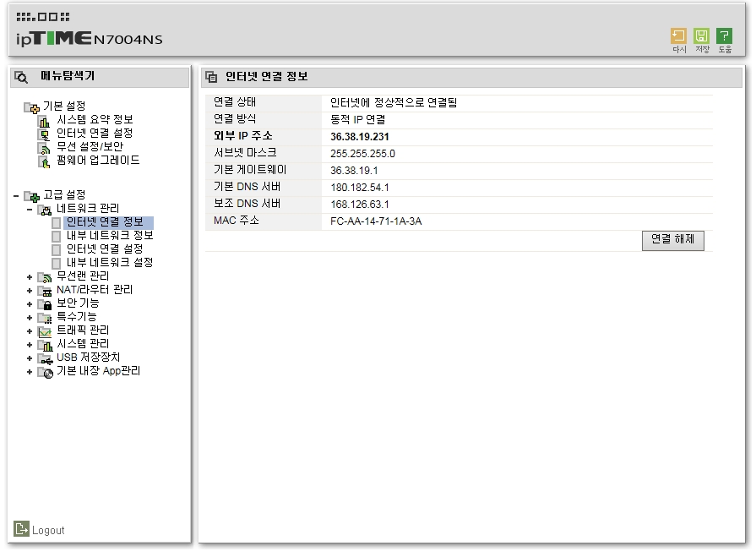
Task: Click the orange 다시 refresh icon
Action: [x=678, y=35]
